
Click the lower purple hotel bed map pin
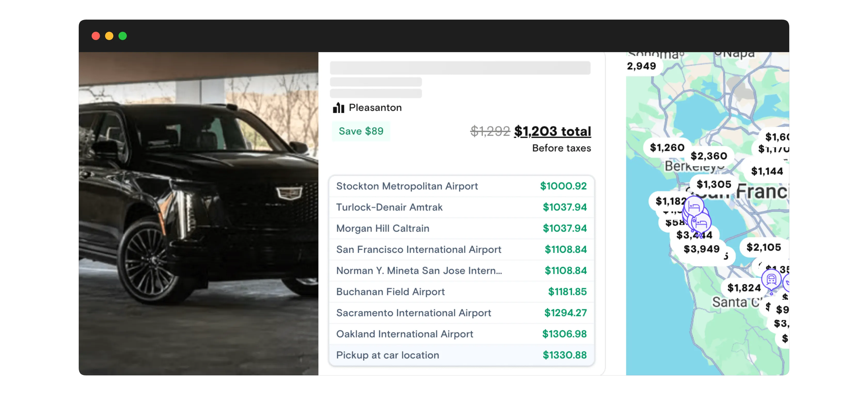click(701, 223)
